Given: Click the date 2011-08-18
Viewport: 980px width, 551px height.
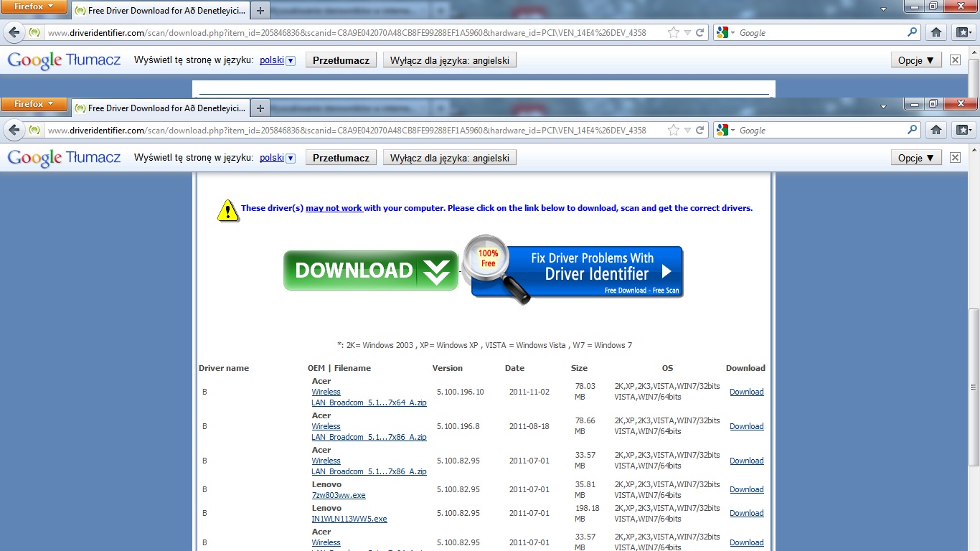Looking at the screenshot, I should pos(529,426).
